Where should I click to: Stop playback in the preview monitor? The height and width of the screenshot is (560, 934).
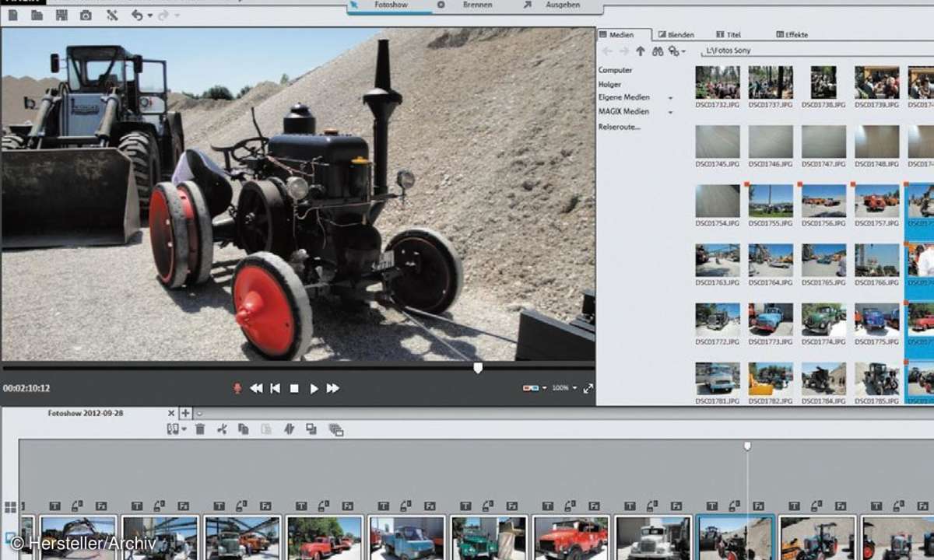click(x=294, y=388)
